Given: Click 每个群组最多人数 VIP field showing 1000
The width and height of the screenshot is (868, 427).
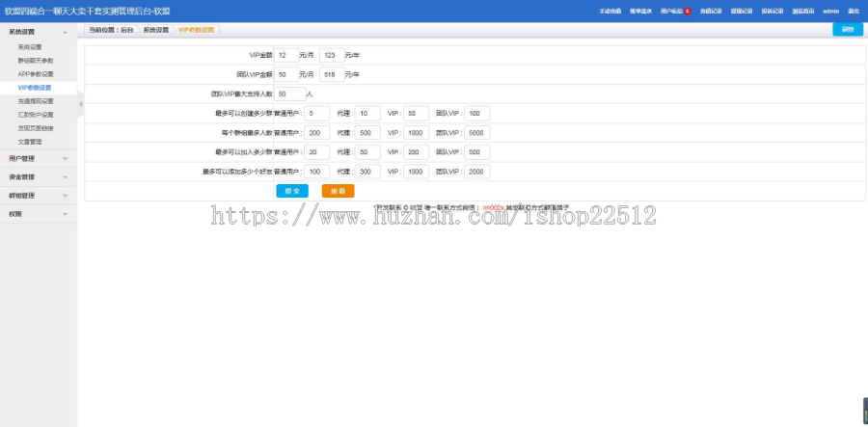Looking at the screenshot, I should 417,133.
